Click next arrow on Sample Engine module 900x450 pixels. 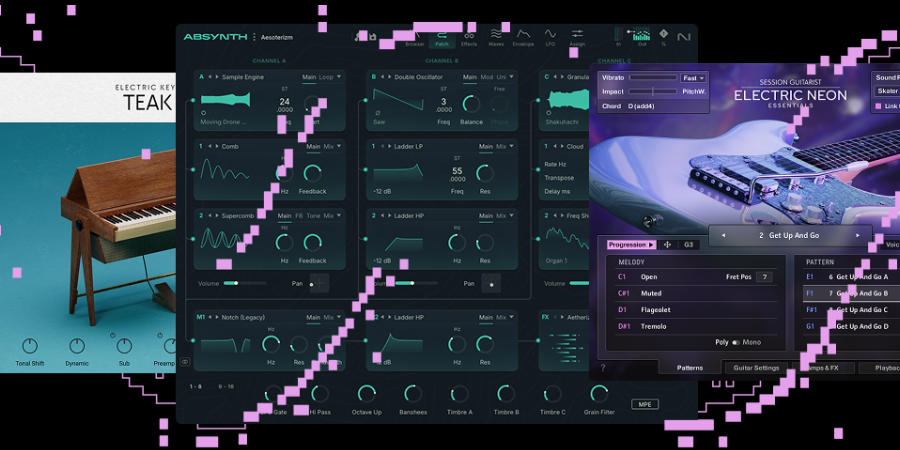217,77
